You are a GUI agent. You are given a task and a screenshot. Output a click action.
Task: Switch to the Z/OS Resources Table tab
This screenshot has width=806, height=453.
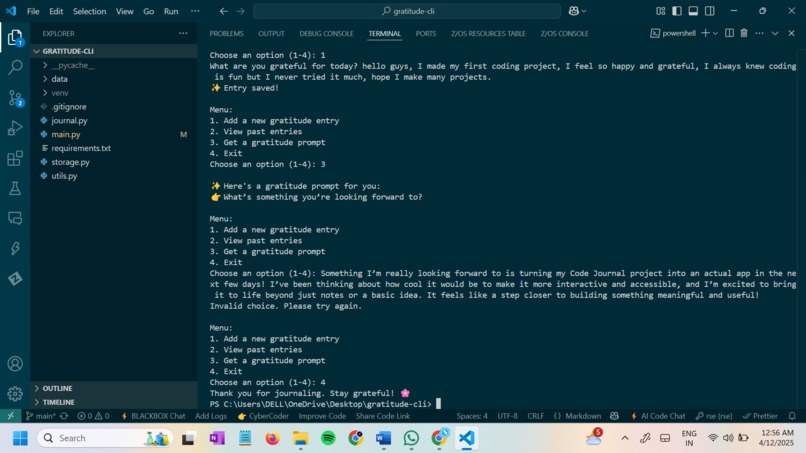click(x=488, y=33)
